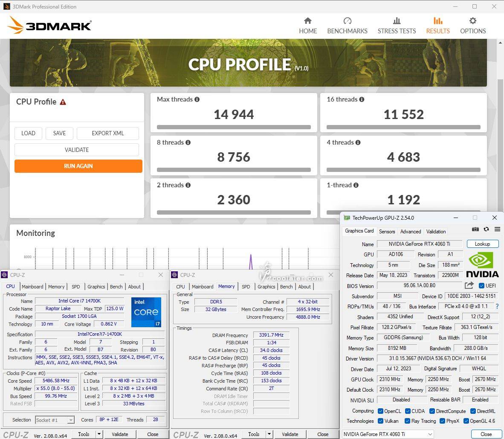Show info for 4 threads score
Image resolution: width=504 pixels, height=439 pixels.
(358, 142)
